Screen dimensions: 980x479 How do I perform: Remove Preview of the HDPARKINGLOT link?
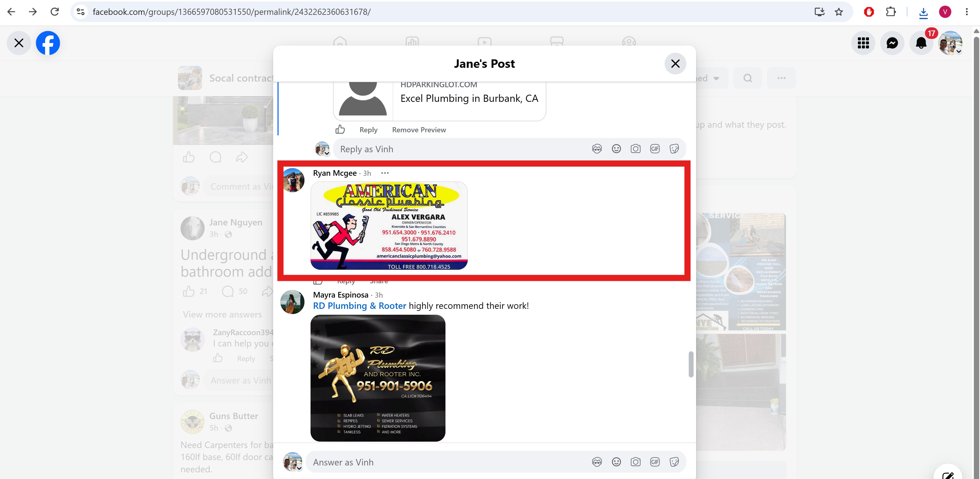point(419,130)
